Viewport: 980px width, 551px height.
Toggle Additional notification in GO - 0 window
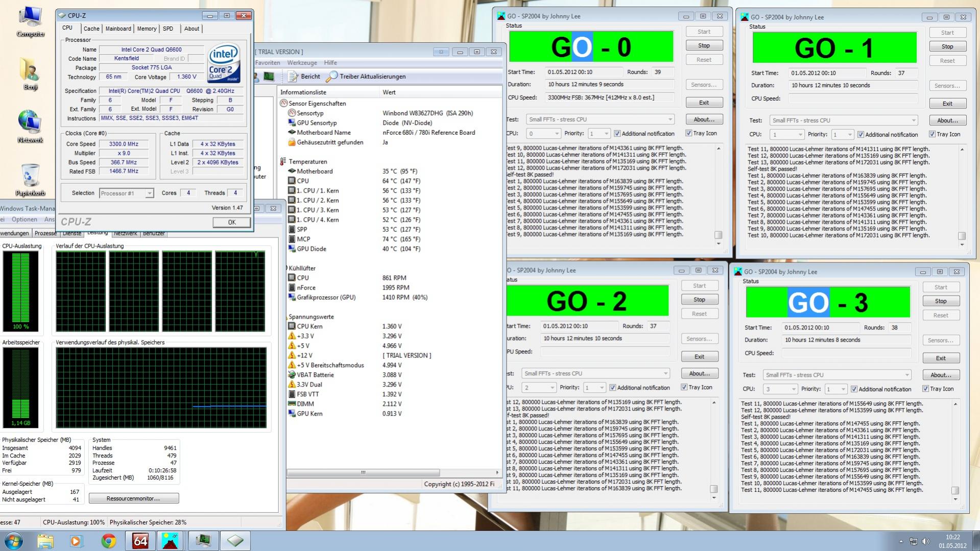coord(617,134)
